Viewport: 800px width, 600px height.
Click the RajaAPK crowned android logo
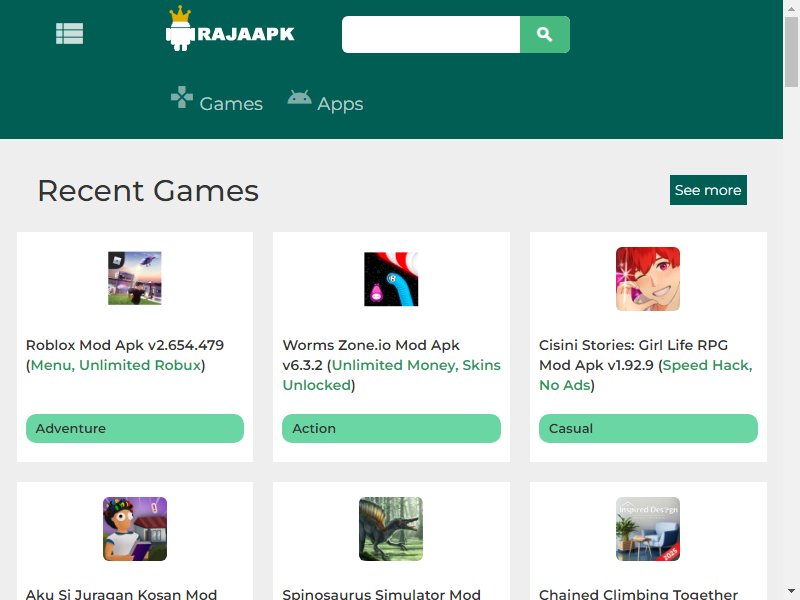[230, 29]
